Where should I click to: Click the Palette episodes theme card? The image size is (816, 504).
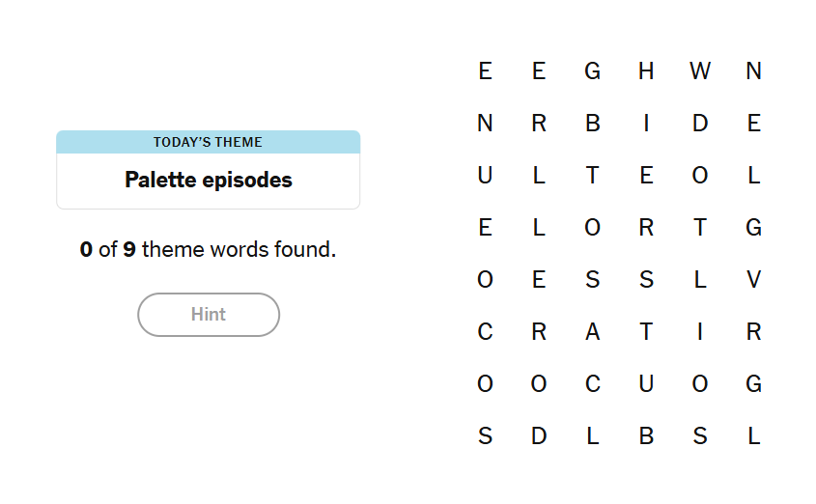pyautogui.click(x=209, y=170)
